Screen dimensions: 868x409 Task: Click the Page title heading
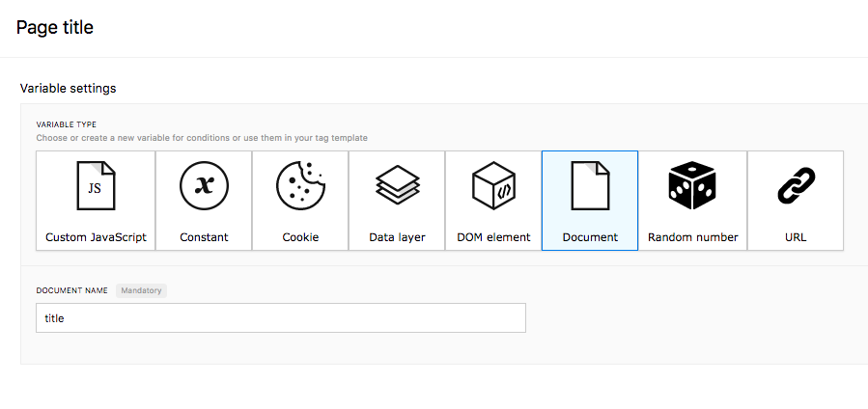coord(55,27)
